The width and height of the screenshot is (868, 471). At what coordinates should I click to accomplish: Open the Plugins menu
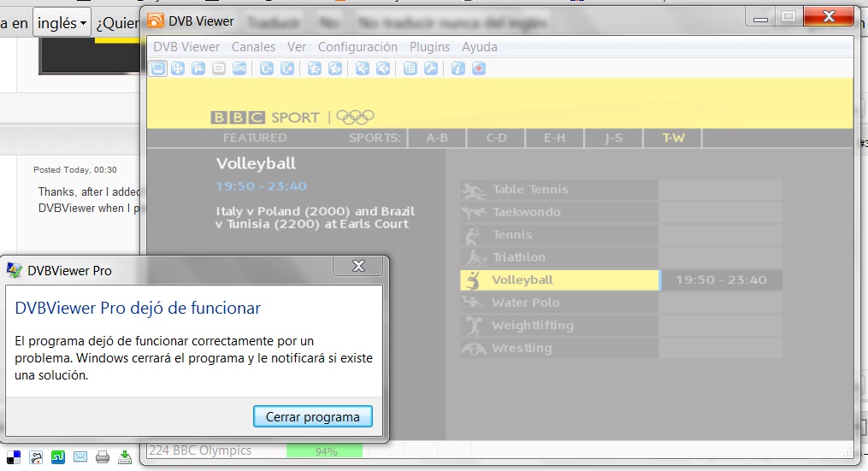click(x=429, y=47)
